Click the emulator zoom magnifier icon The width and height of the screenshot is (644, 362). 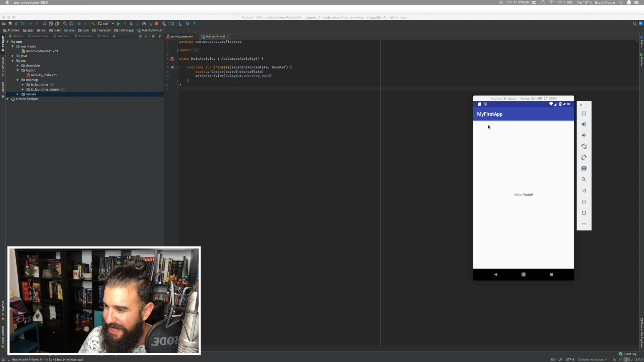pyautogui.click(x=584, y=179)
